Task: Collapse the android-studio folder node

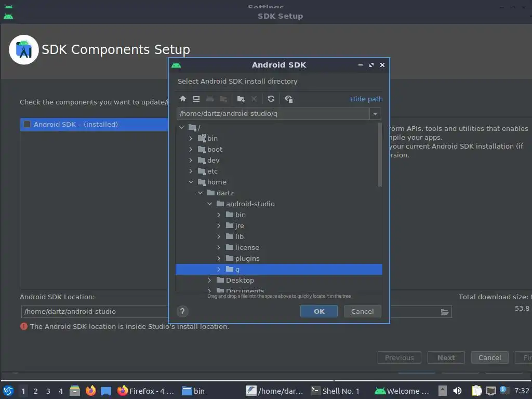Action: 210,204
